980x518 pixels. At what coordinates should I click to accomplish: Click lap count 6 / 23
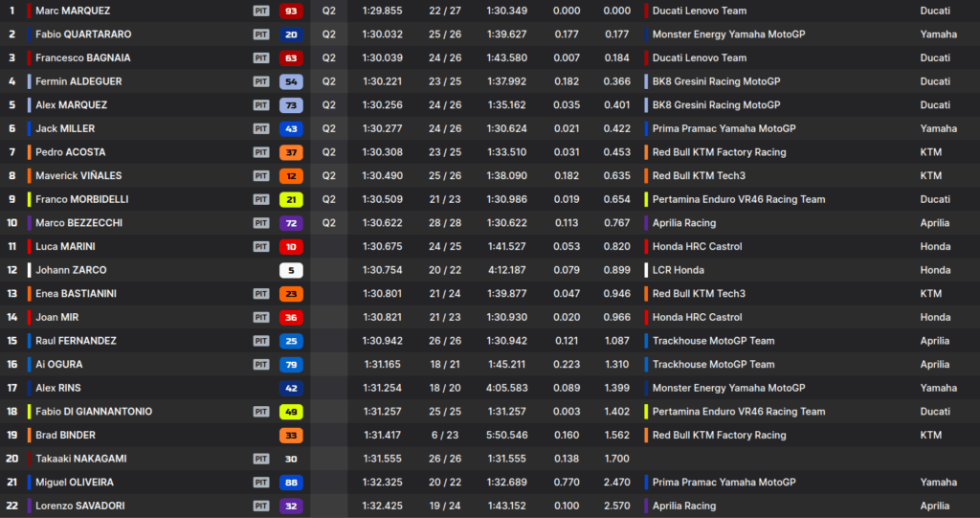click(x=445, y=435)
